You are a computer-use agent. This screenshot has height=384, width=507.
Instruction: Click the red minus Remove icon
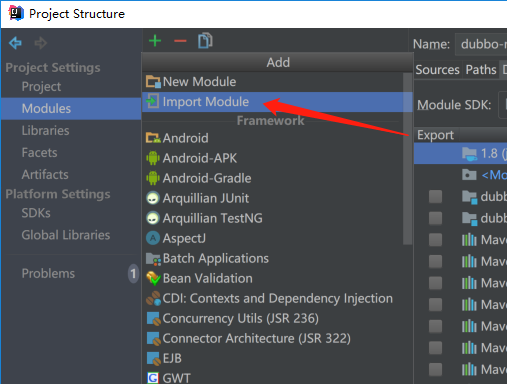180,41
